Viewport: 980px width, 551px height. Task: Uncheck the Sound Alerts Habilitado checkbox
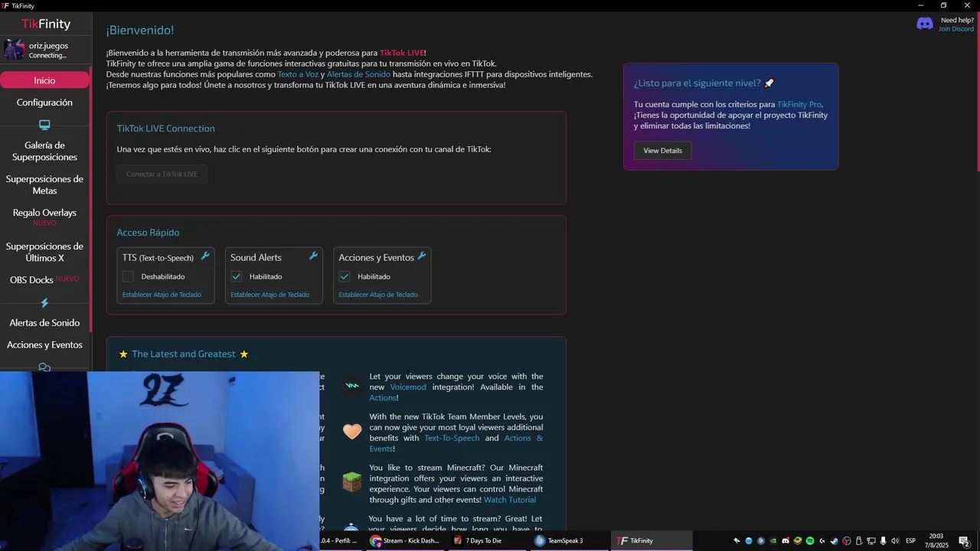(236, 276)
